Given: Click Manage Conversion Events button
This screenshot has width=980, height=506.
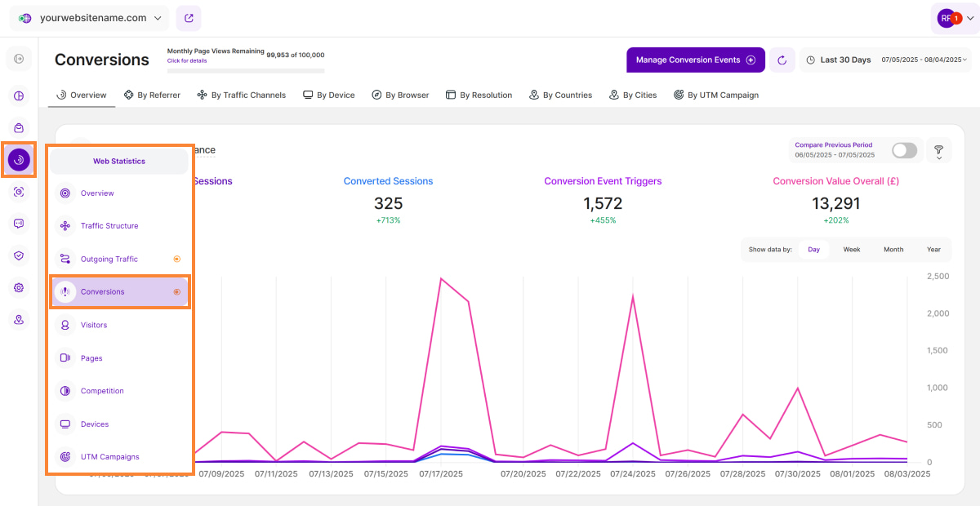Looking at the screenshot, I should (x=695, y=60).
